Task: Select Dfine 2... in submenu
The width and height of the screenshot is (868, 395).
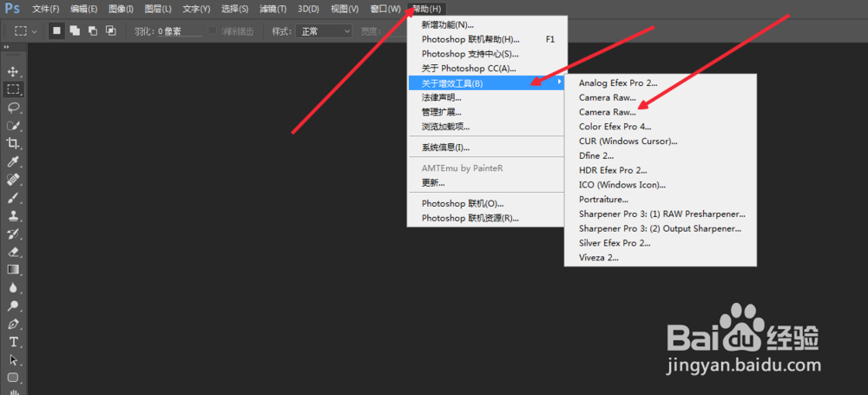Action: (x=661, y=155)
